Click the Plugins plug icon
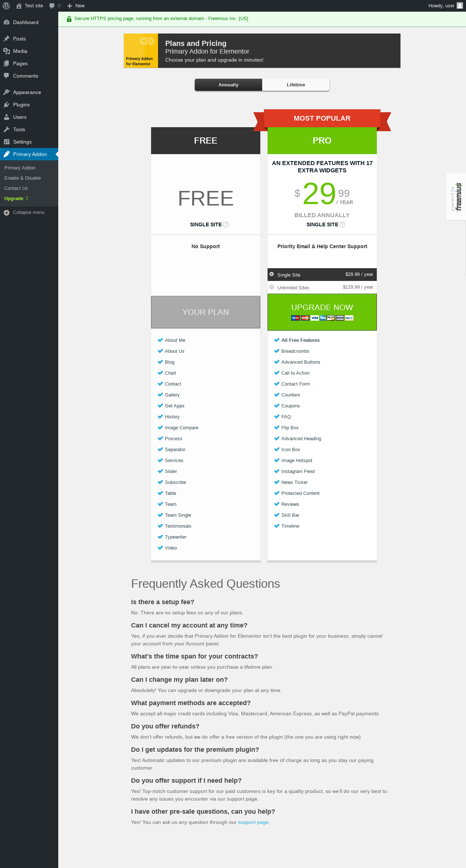The height and width of the screenshot is (868, 466). [x=7, y=105]
